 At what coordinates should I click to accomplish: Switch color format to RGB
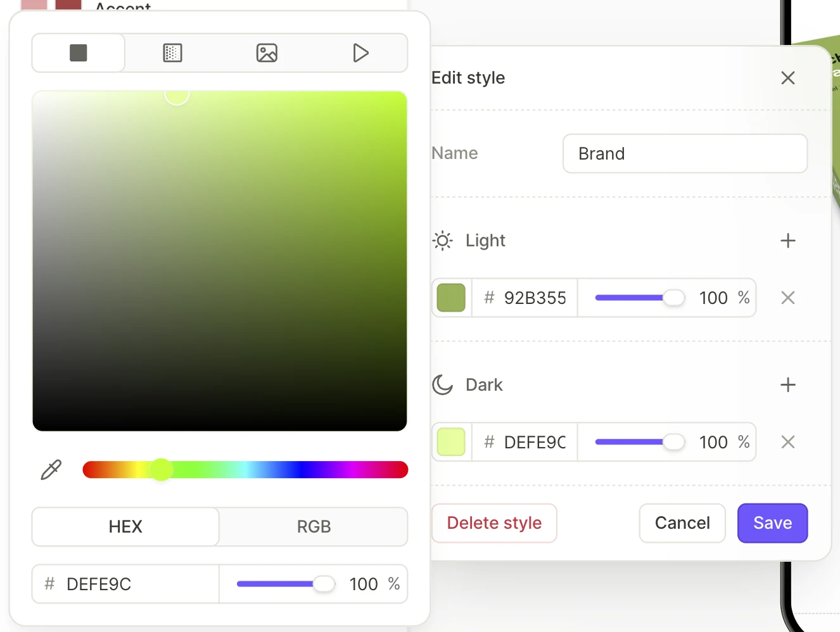tap(314, 526)
